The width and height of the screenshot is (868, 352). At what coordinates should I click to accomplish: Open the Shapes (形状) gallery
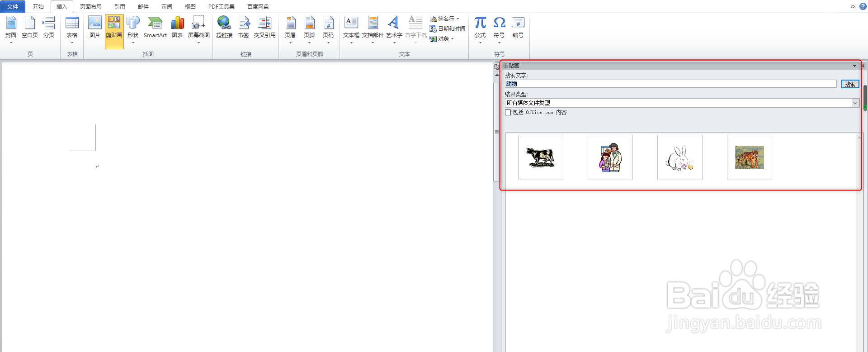point(133,29)
